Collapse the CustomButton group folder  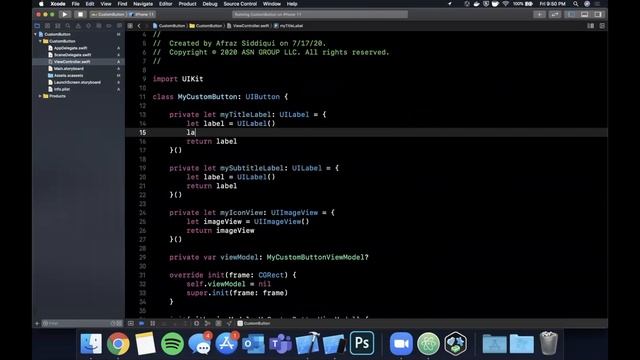40,41
